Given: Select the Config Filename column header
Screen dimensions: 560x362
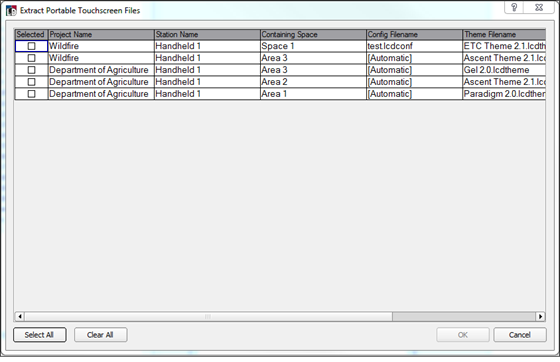Looking at the screenshot, I should pos(414,35).
